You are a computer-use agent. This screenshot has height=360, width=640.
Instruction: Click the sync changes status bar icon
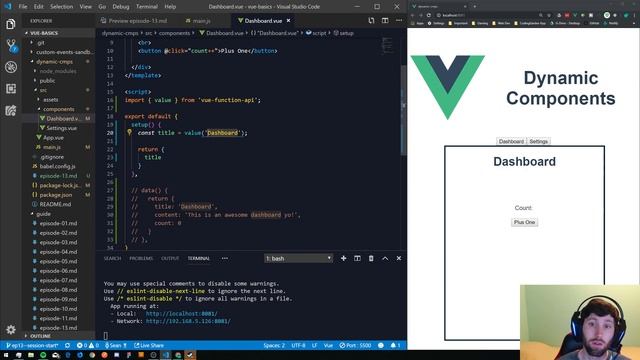[x=67, y=345]
